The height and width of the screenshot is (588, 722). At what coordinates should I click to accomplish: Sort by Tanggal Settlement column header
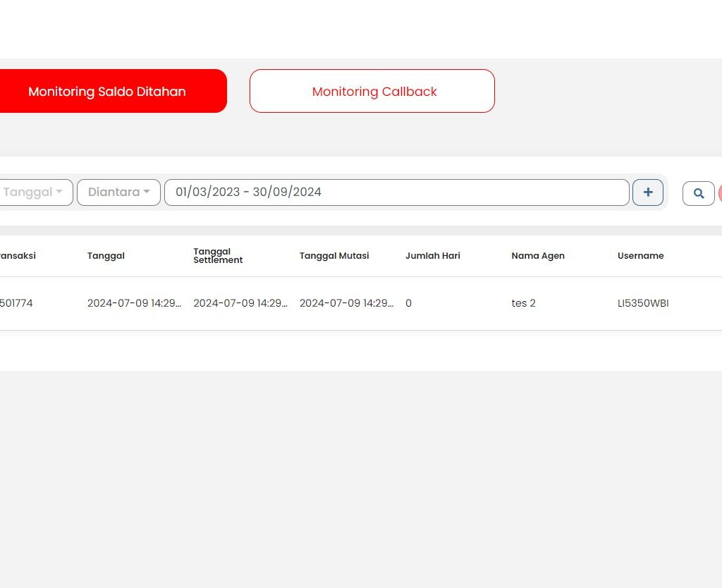click(x=218, y=256)
